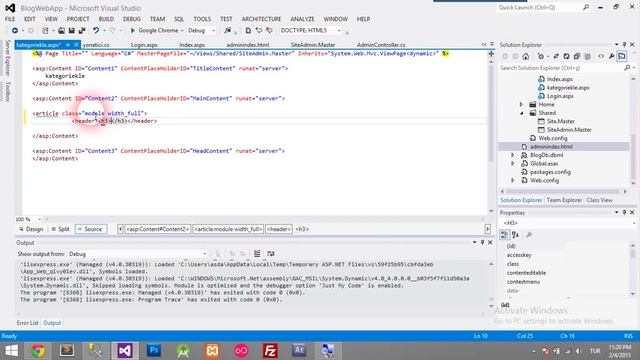Open the browser selection dropdown next to Google Chrome
This screenshot has height=360, width=640.
(182, 31)
